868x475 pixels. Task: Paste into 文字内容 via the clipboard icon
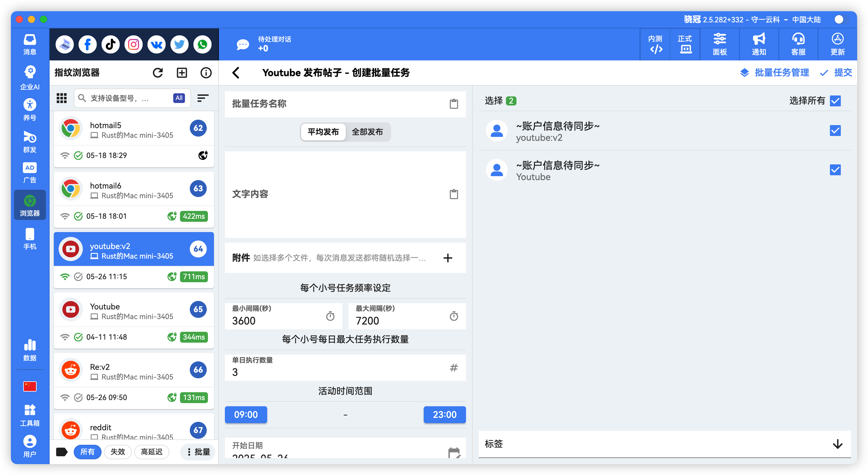(x=454, y=194)
